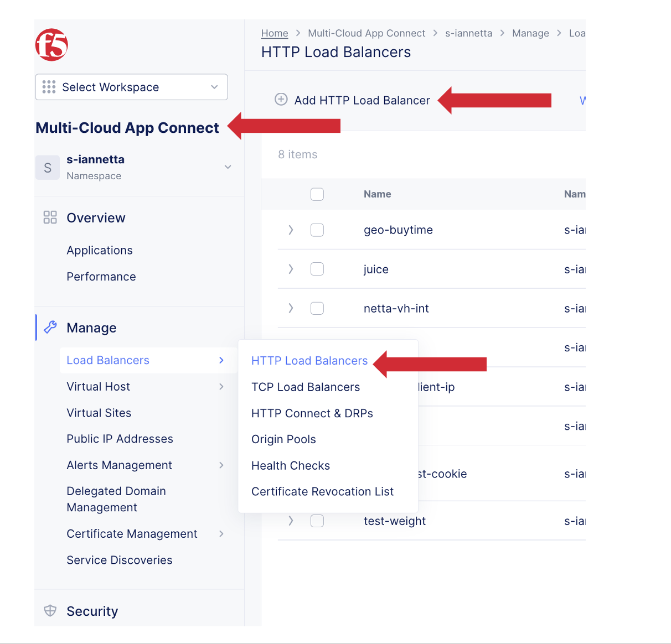Expand the netta-vh-int row
This screenshot has height=644, width=671.
pos(291,308)
